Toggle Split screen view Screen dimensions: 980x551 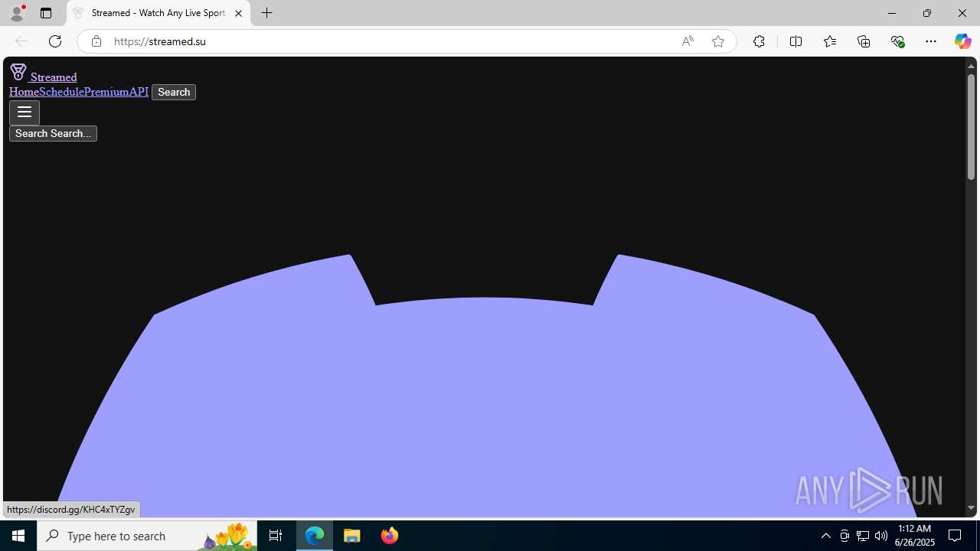795,41
